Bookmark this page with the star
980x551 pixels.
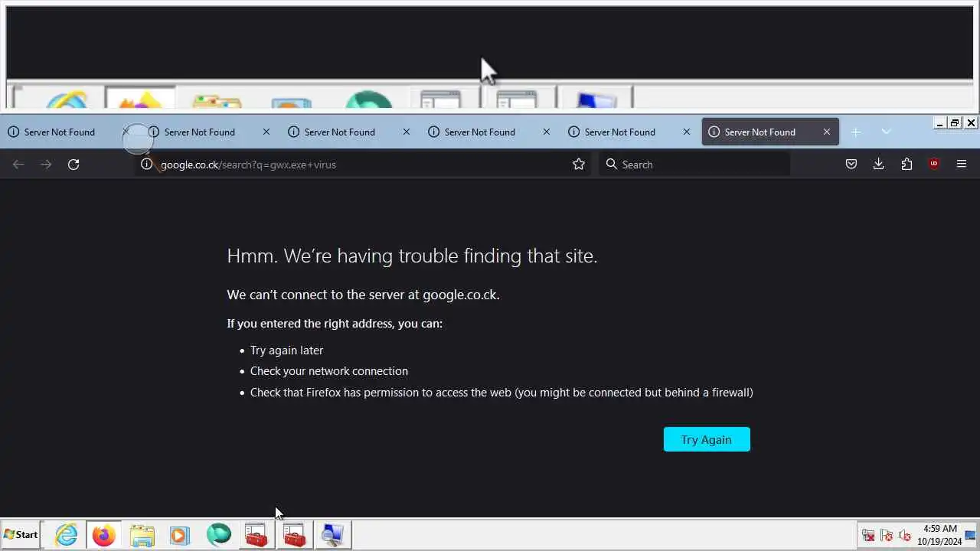coord(579,164)
